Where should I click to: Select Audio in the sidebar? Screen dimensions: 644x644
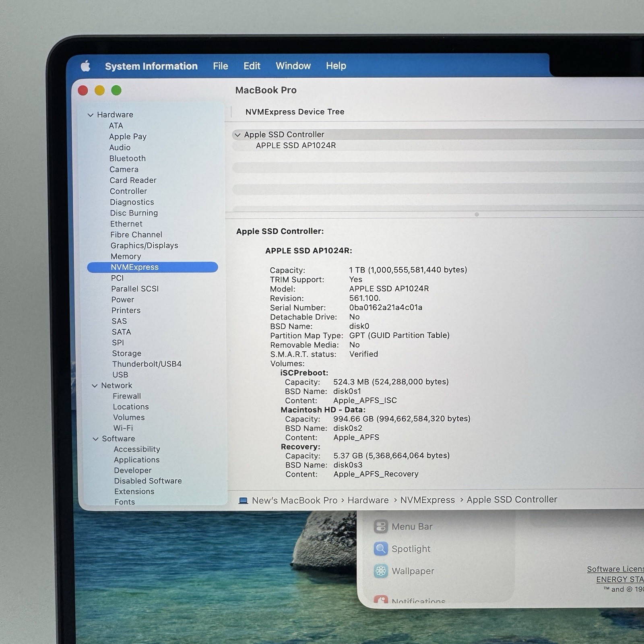pos(120,147)
